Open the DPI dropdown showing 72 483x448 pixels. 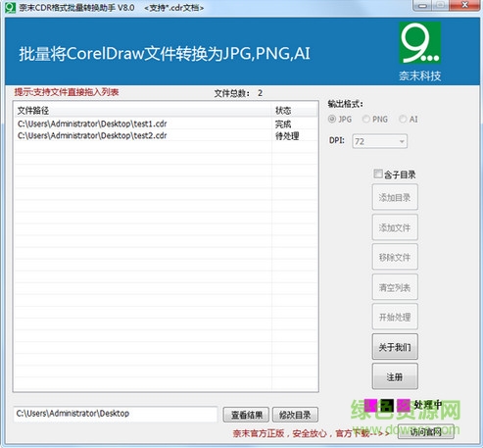click(379, 141)
